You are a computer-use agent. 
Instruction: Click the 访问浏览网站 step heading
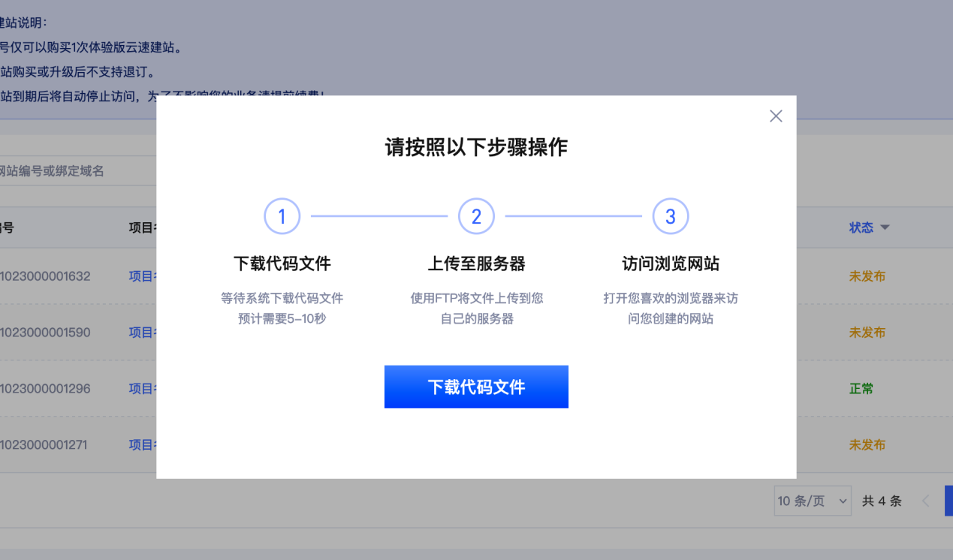coord(671,264)
